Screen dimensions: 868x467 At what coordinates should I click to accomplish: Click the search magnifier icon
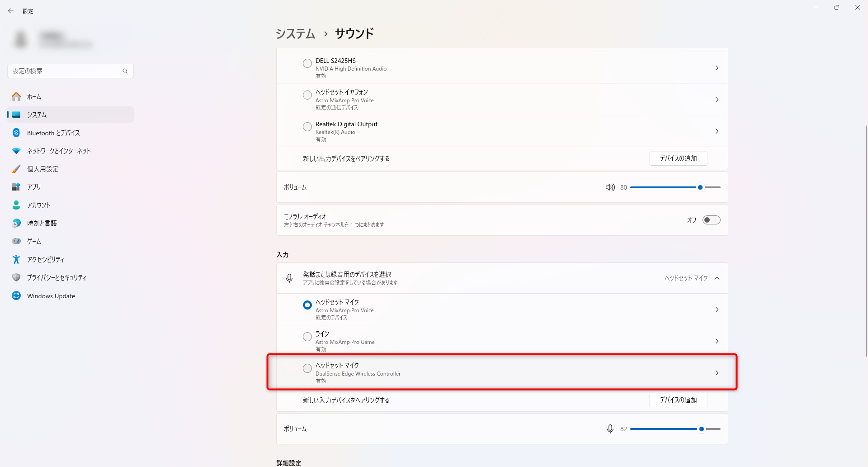click(x=125, y=71)
